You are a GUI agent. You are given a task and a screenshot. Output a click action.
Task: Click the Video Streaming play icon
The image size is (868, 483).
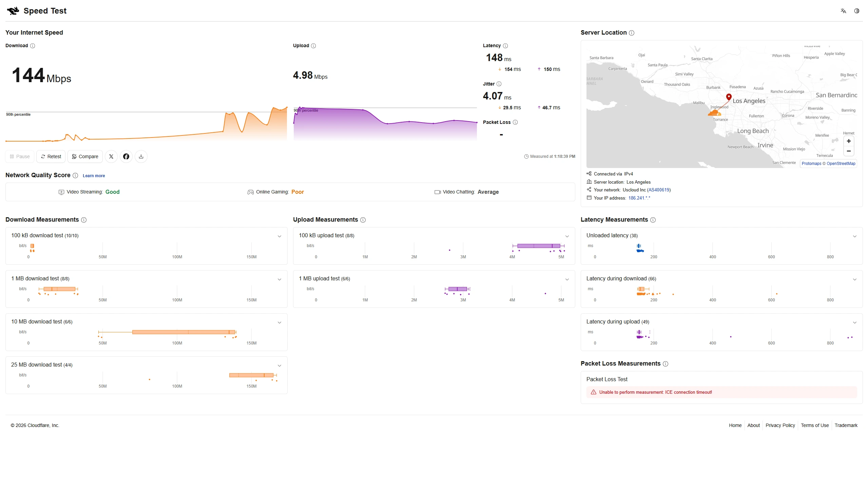(x=61, y=192)
